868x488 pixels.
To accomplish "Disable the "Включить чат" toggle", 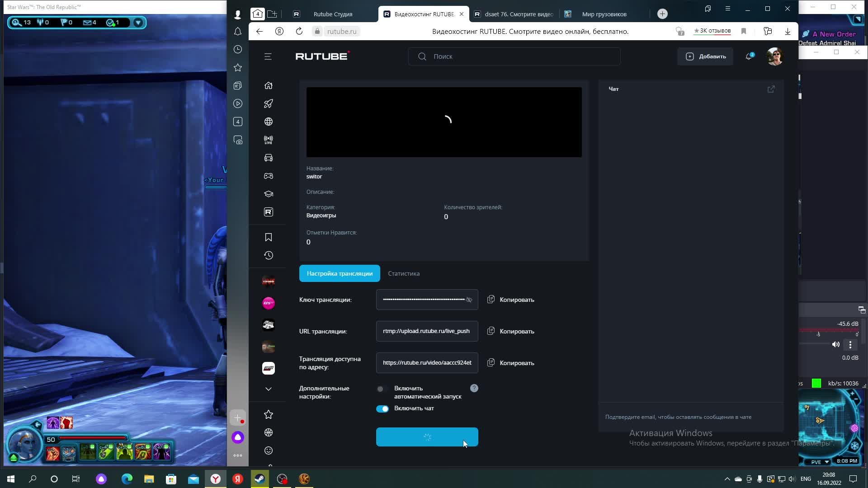I will tap(382, 408).
